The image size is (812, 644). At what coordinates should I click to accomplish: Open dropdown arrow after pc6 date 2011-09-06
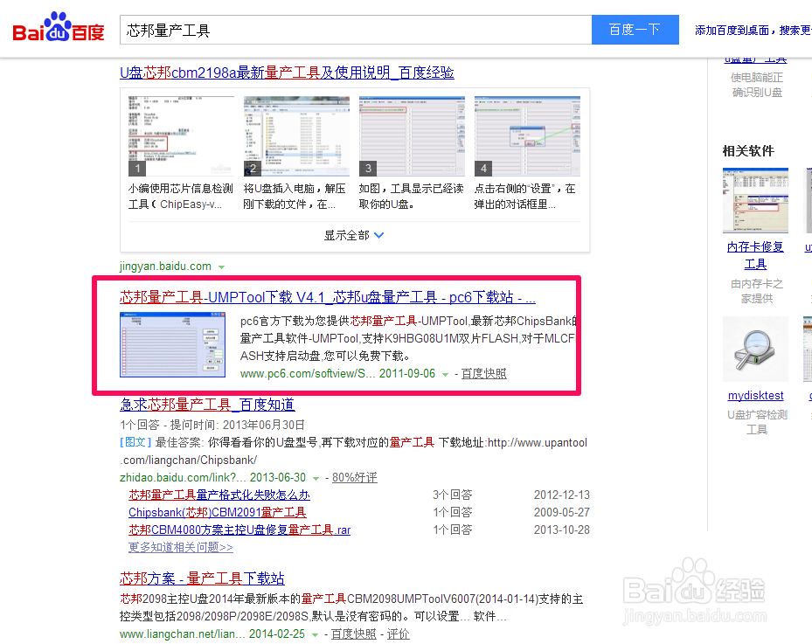445,374
